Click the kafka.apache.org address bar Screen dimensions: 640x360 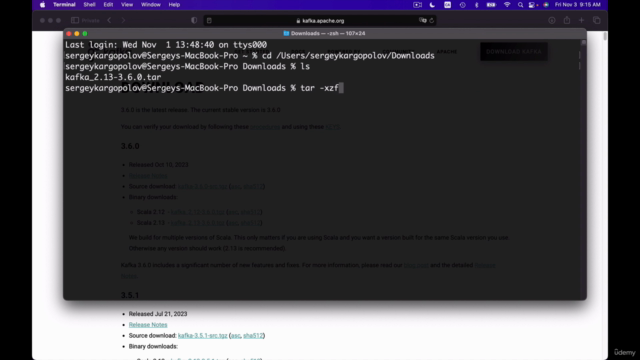pos(320,20)
